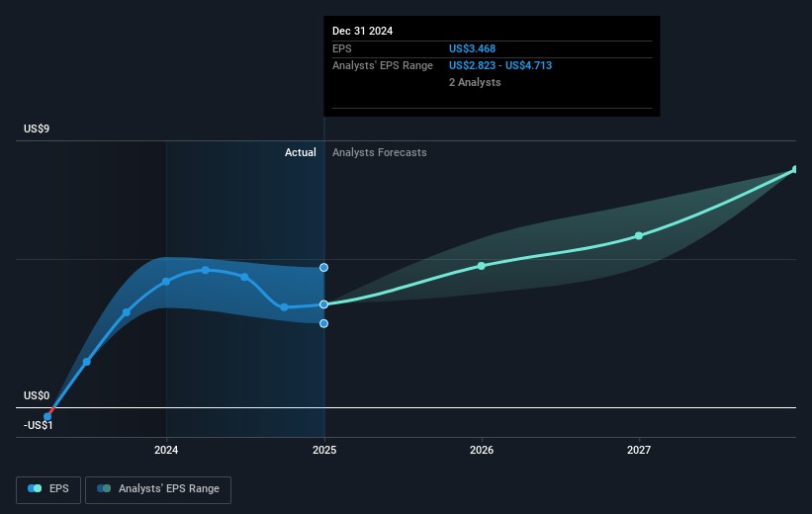This screenshot has width=812, height=514.
Task: Click the Analysts' EPS Range legend icon
Action: pos(104,488)
